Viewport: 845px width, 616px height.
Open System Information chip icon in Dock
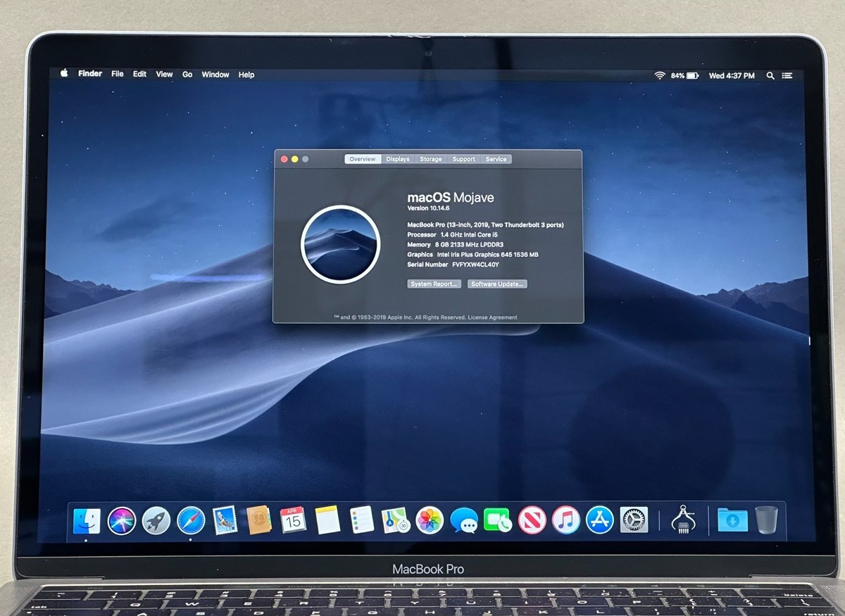(x=682, y=521)
